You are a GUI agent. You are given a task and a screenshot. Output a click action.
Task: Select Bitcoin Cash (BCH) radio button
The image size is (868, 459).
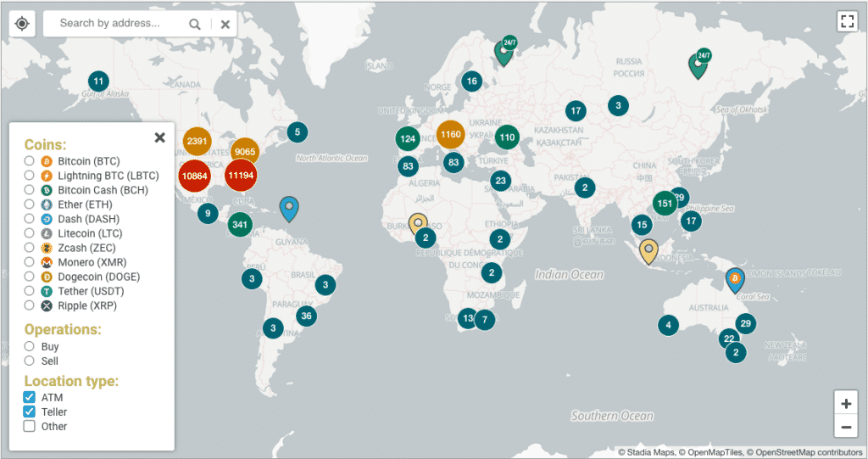click(x=30, y=189)
